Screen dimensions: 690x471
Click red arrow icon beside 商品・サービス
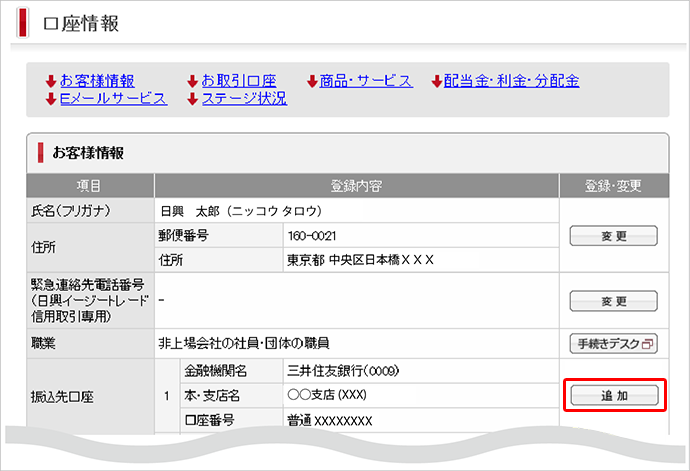tap(312, 81)
